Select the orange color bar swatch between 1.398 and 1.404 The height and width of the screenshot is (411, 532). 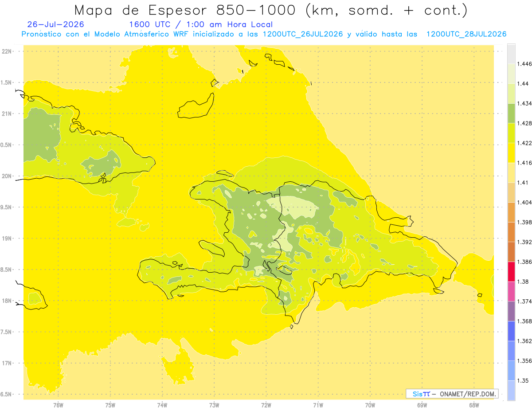[x=511, y=212]
